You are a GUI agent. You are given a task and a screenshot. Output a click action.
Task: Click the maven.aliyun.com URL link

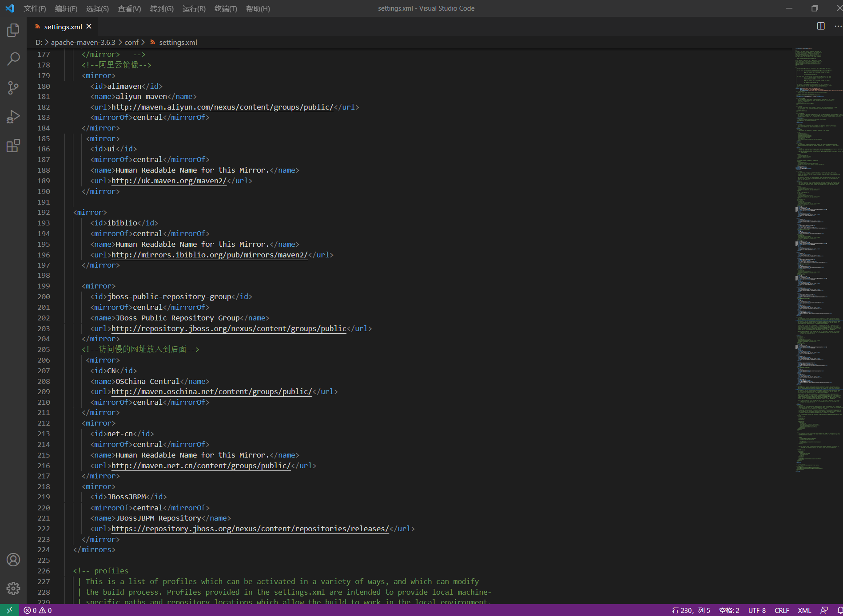click(222, 107)
